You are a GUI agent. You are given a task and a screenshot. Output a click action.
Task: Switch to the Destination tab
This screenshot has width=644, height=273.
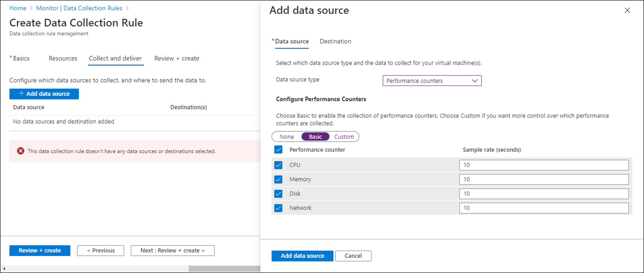pyautogui.click(x=335, y=41)
